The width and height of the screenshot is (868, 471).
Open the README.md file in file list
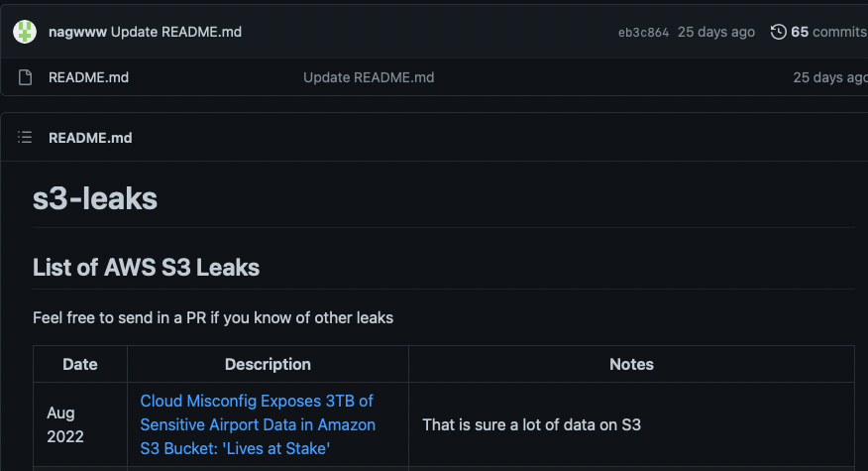coord(88,77)
